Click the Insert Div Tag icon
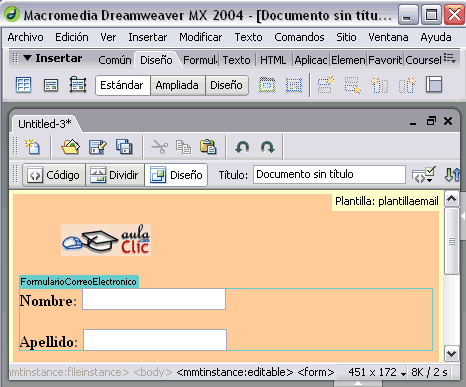Image resolution: width=466 pixels, height=387 pixels. click(x=51, y=85)
